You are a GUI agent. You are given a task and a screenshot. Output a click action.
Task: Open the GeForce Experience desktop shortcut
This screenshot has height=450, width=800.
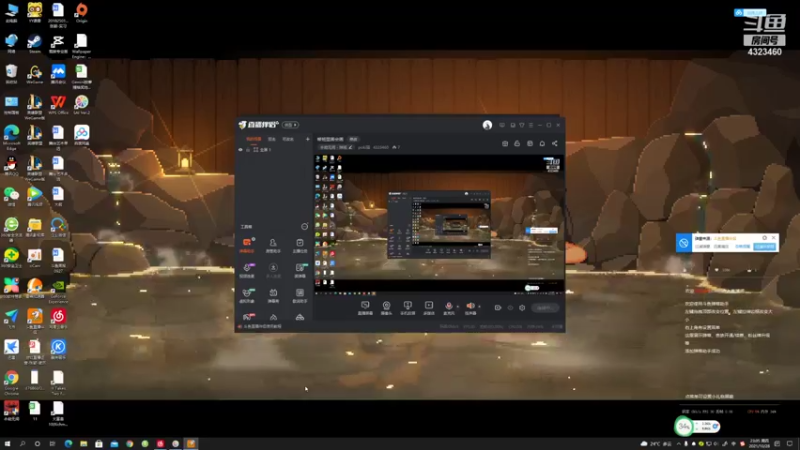click(x=58, y=292)
